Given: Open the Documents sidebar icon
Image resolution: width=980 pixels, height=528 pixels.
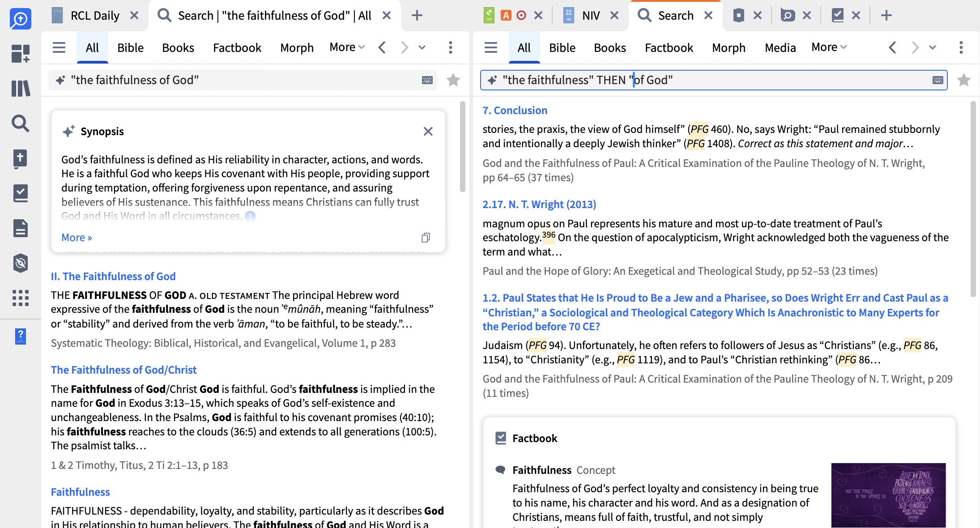Looking at the screenshot, I should coord(21,228).
